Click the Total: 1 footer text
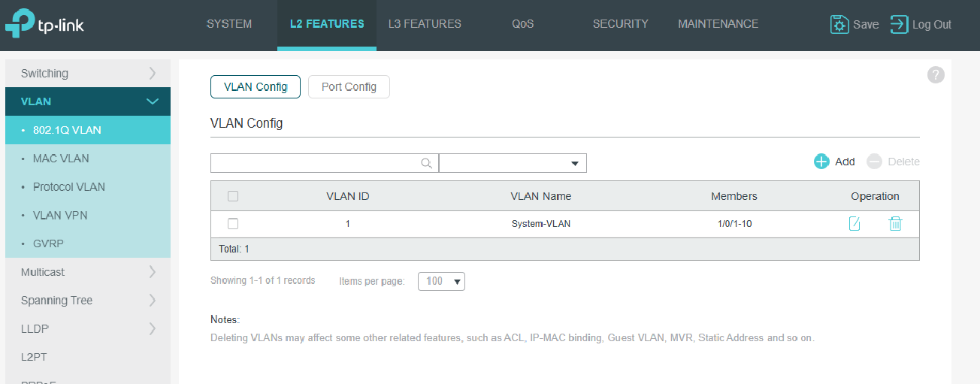This screenshot has height=384, width=980. tap(234, 249)
